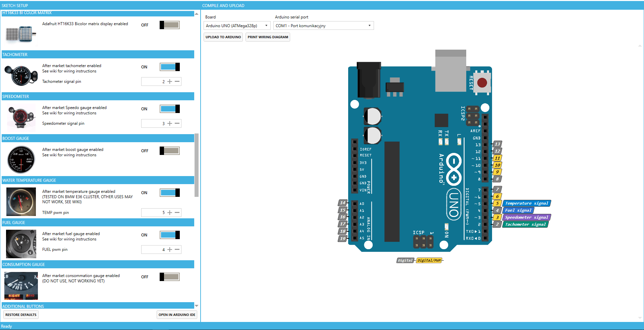Viewport: 644px width, 330px height.
Task: Click the Tachometer signal pin label on diagram
Action: [x=525, y=224]
